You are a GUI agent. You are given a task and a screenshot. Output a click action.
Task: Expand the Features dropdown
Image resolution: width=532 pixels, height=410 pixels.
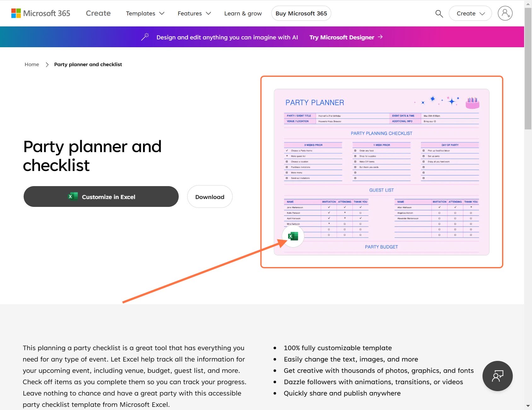click(194, 13)
